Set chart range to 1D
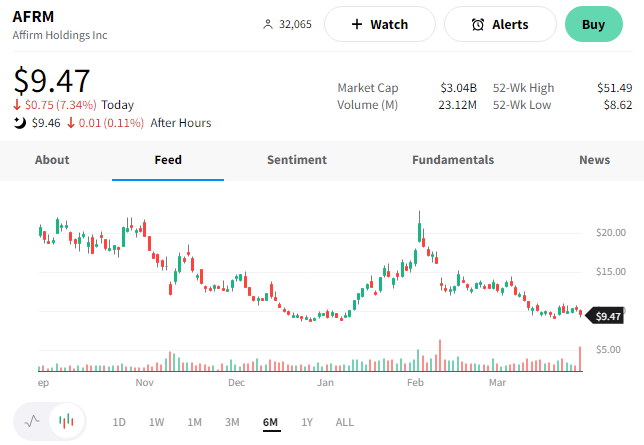This screenshot has width=644, height=445. (119, 422)
